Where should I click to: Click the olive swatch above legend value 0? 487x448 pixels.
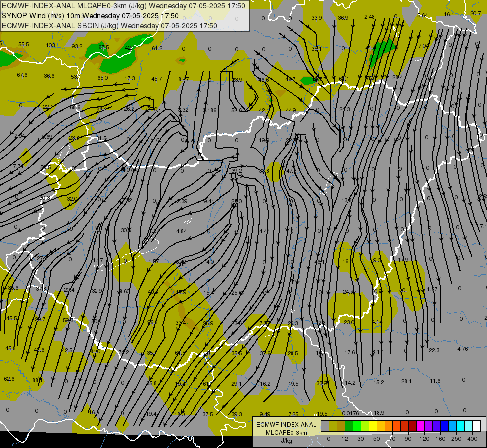[333, 426]
